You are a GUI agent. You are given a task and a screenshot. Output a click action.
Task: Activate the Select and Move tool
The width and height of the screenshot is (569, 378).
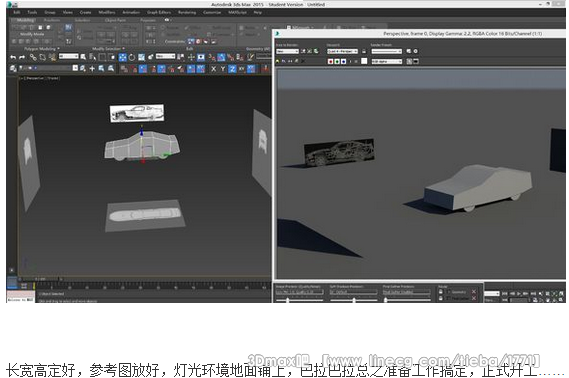pos(123,57)
